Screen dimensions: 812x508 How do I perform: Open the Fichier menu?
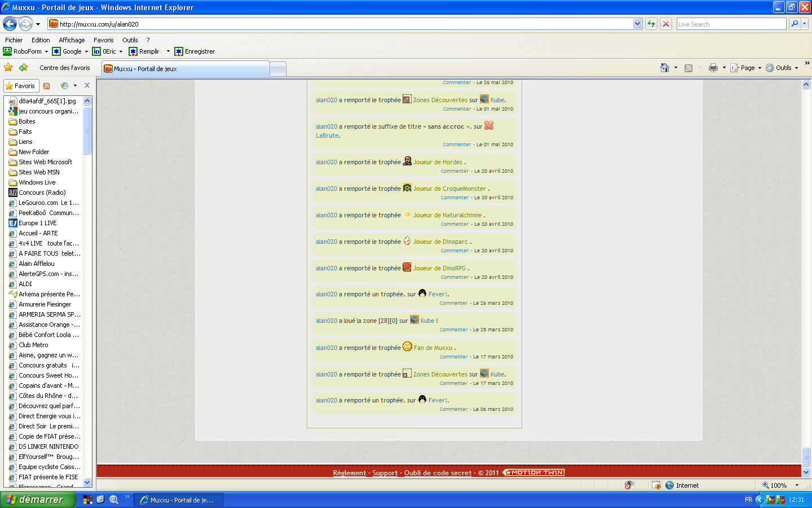14,40
